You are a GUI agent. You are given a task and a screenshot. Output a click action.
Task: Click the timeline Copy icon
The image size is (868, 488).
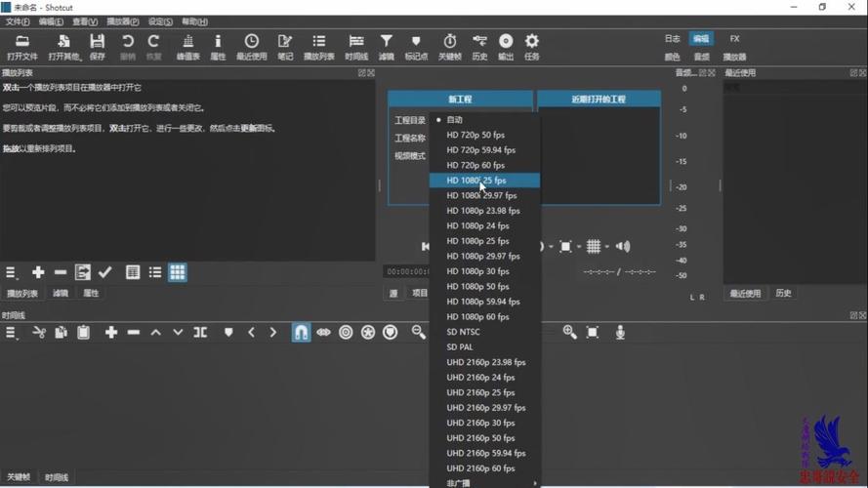coord(61,332)
